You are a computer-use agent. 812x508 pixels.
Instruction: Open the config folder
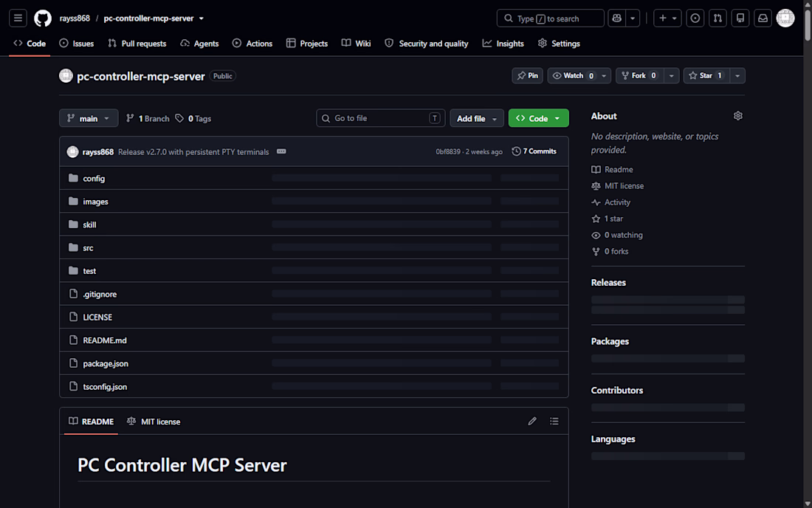(94, 178)
